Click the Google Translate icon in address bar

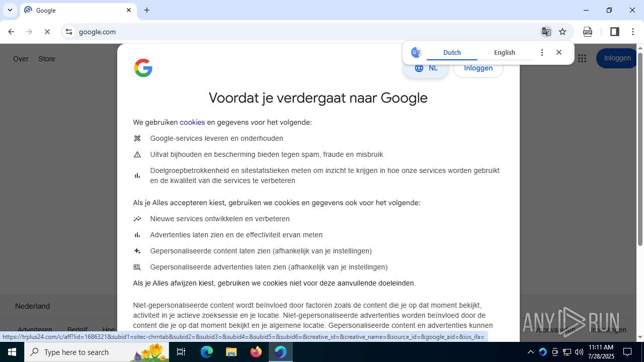546,32
